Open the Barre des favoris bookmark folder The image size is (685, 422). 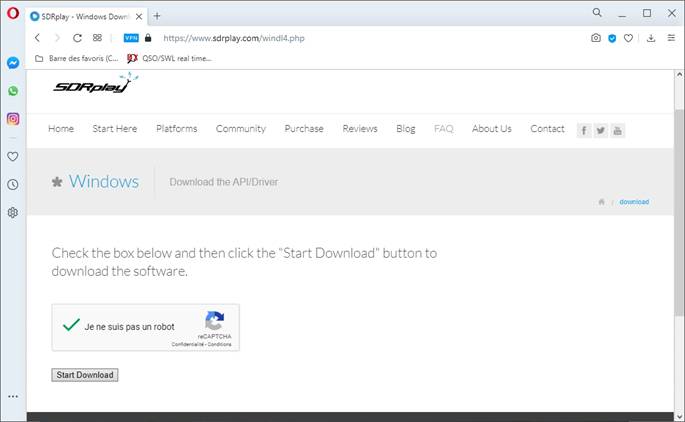click(77, 58)
